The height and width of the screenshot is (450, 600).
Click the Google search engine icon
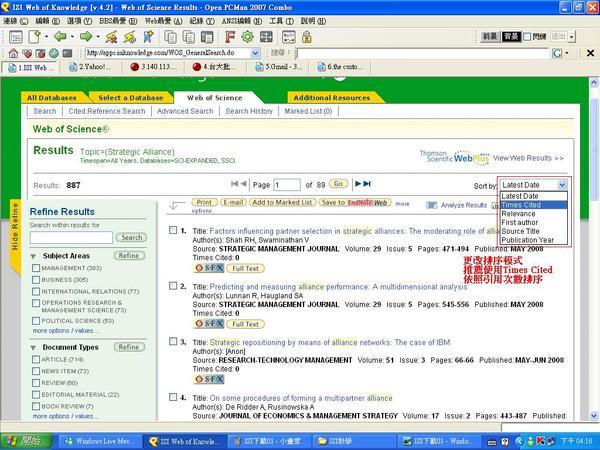coord(557,53)
